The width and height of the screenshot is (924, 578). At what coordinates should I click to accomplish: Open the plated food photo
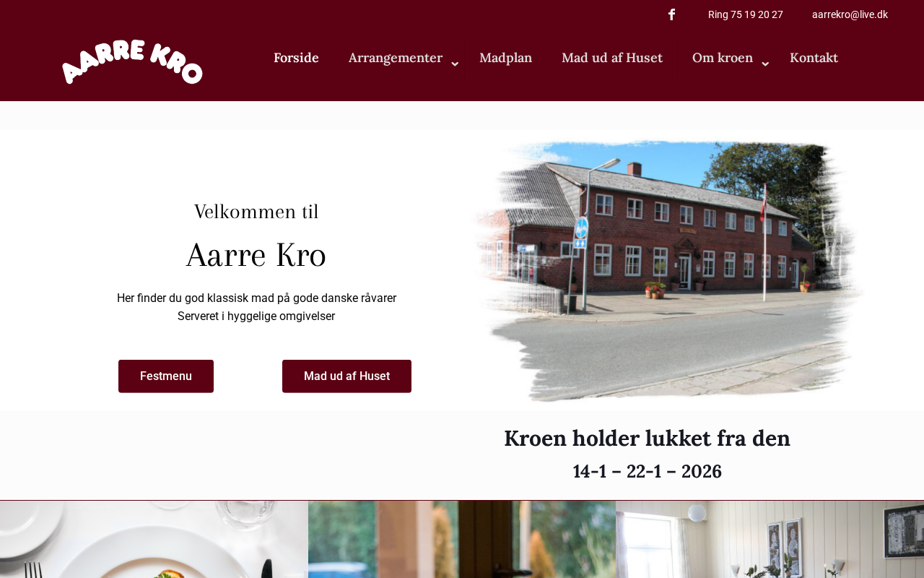154,539
